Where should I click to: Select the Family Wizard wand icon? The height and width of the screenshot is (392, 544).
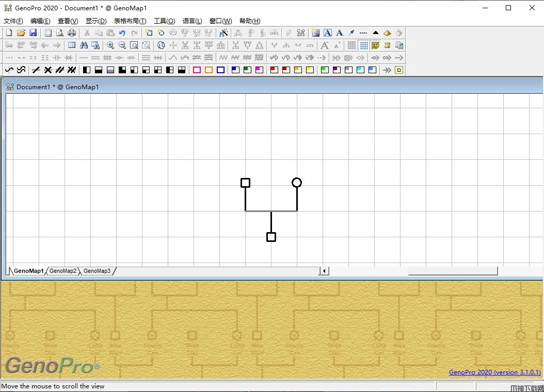(x=223, y=33)
